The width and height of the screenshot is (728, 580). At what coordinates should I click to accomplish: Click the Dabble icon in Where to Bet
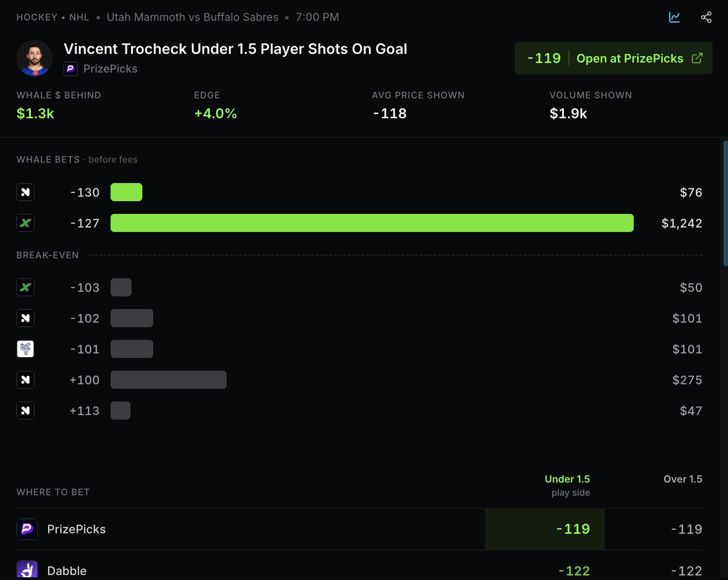click(27, 570)
